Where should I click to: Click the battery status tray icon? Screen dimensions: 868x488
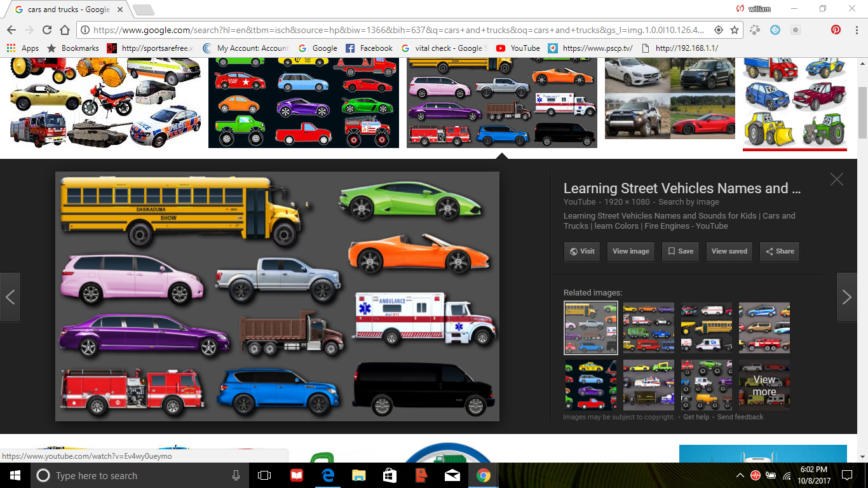(771, 475)
